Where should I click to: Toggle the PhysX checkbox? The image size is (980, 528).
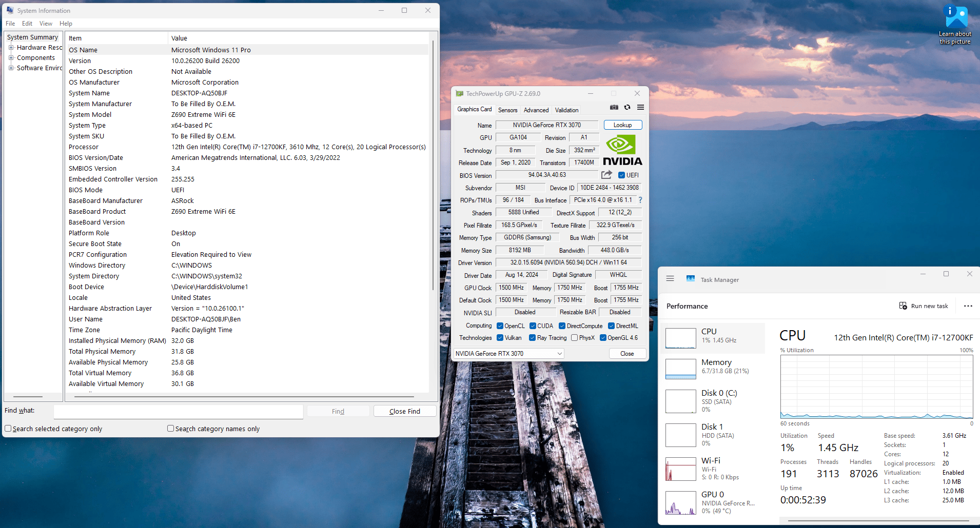(x=575, y=338)
